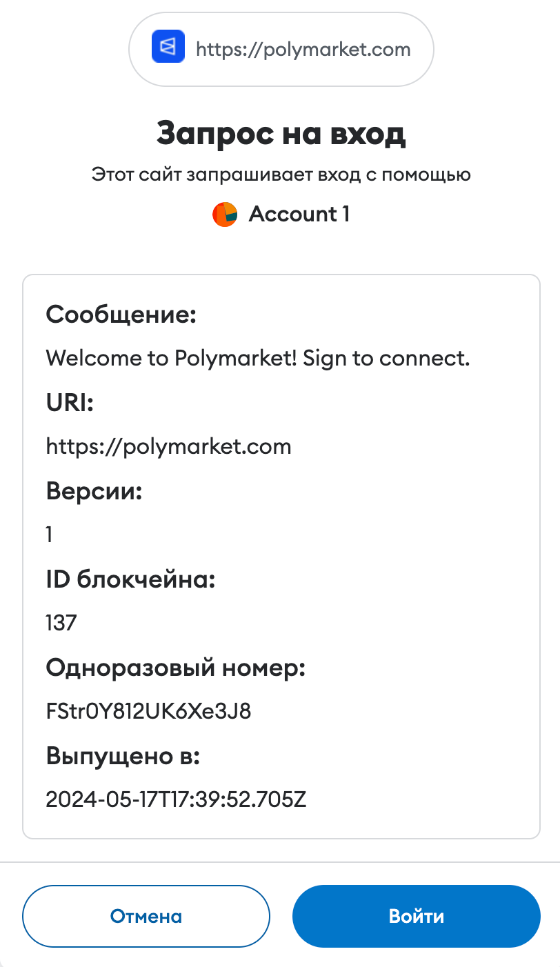Click the Одноразовый номер label

tap(175, 668)
